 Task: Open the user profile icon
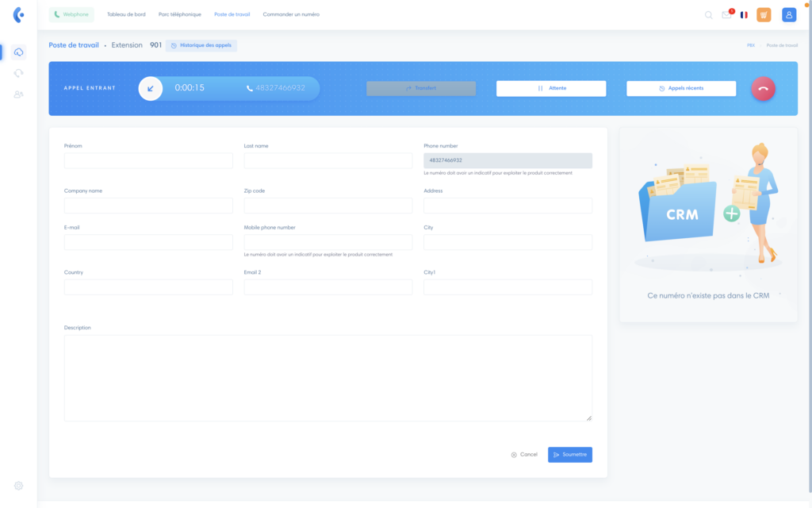point(788,14)
